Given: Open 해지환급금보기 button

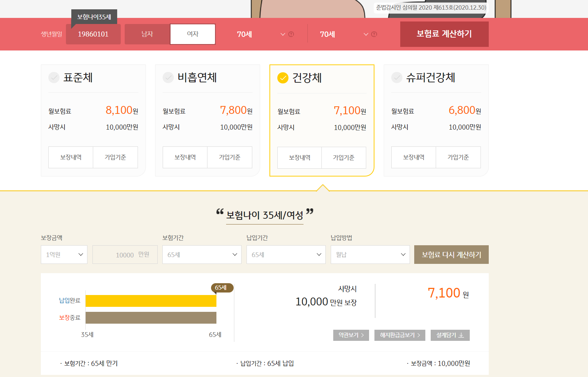Looking at the screenshot, I should coord(400,335).
